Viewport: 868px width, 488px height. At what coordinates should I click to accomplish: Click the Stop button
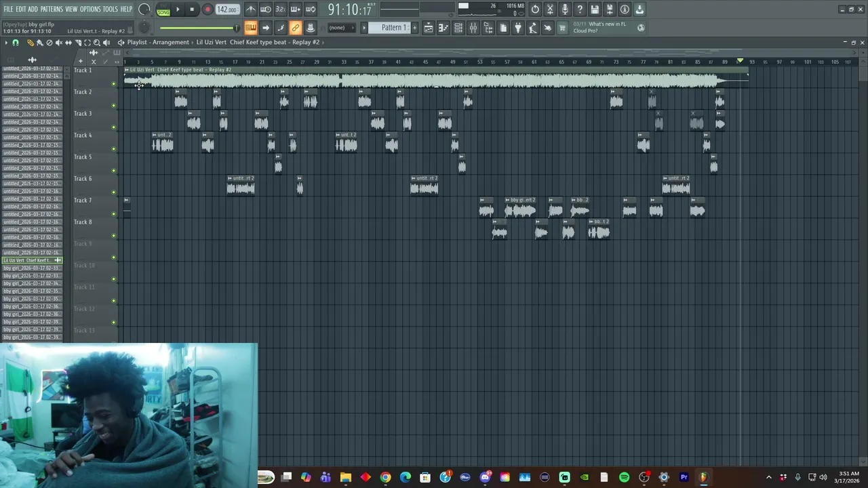[193, 9]
